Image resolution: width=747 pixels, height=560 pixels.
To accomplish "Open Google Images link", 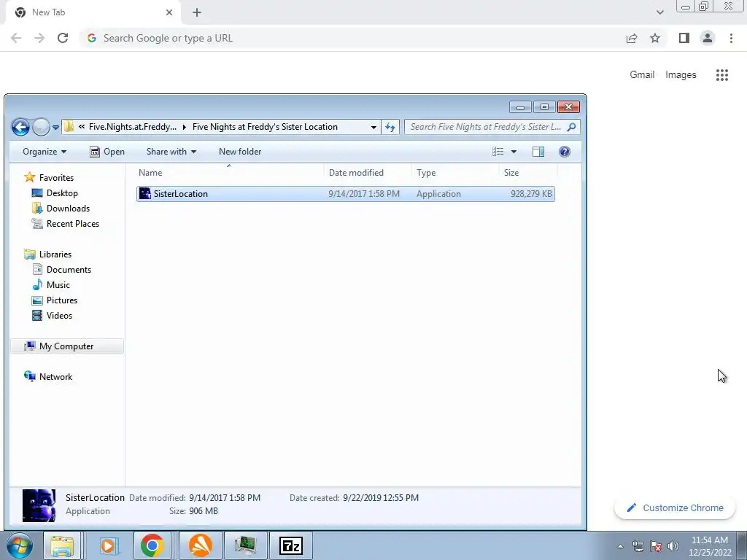I will [x=681, y=75].
